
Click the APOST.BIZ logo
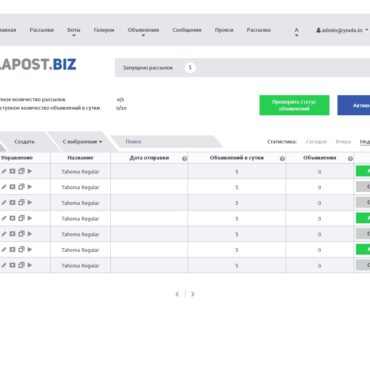(38, 64)
